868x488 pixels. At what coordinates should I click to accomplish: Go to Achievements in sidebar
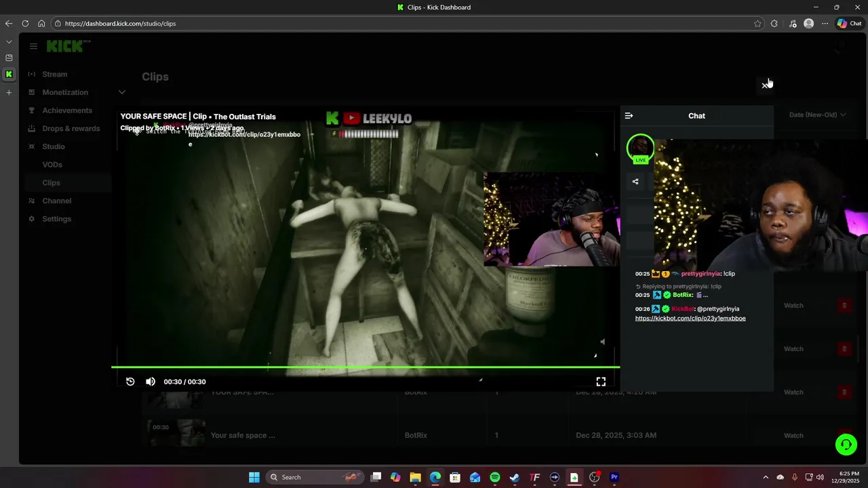tap(67, 110)
